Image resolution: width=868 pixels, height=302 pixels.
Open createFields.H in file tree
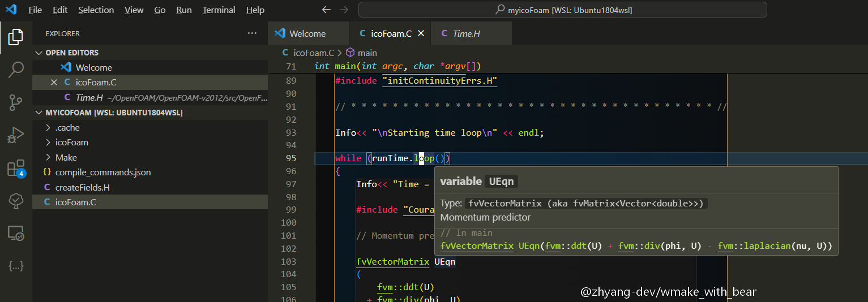pyautogui.click(x=82, y=188)
